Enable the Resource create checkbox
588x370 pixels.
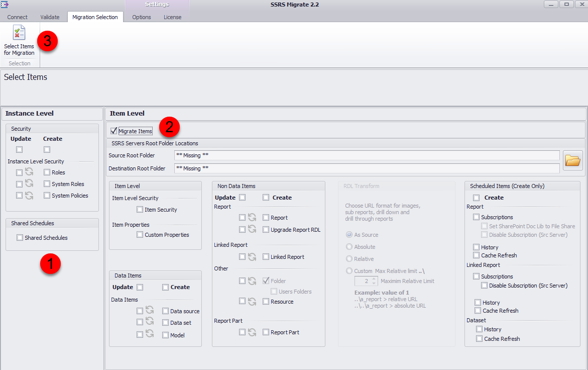point(266,301)
